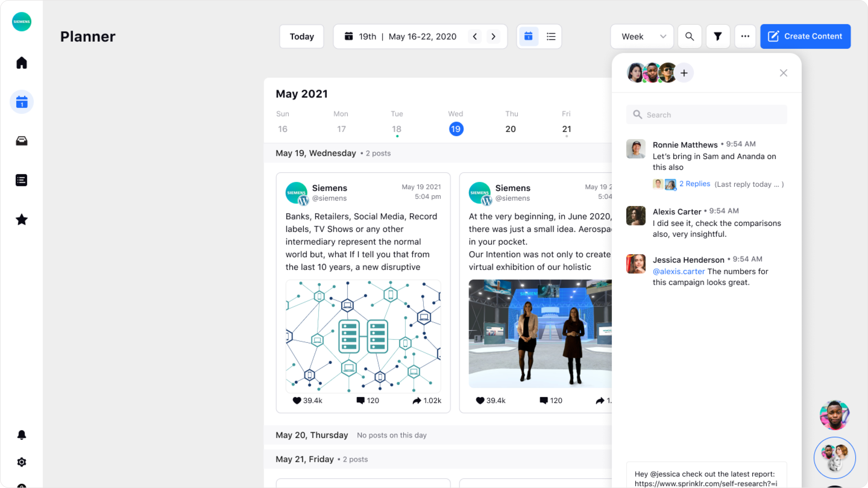Viewport: 868px width, 488px height.
Task: Open the list document icon in sidebar
Action: pos(22,180)
